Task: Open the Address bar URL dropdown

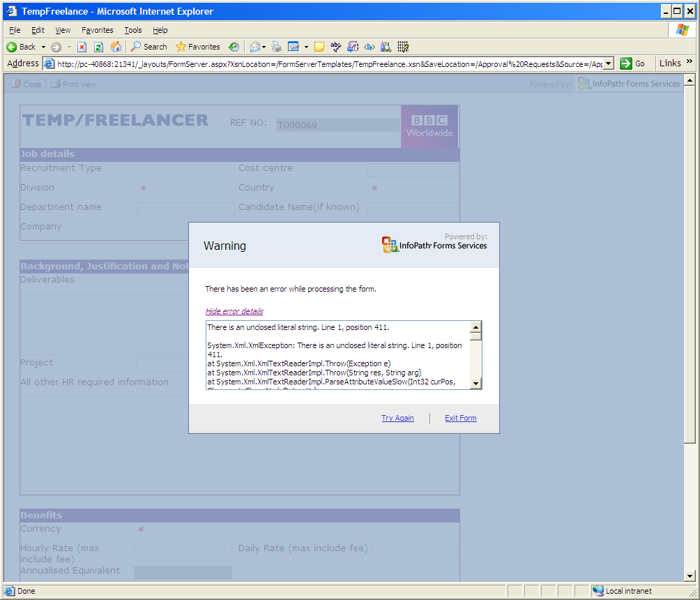Action: (x=609, y=63)
